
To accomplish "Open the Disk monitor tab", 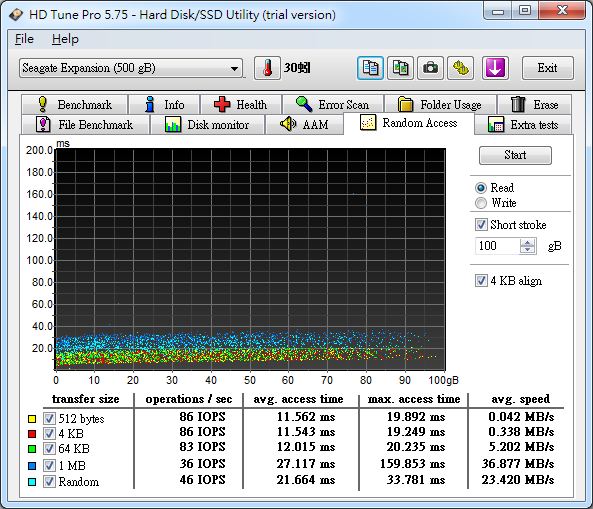I will [x=207, y=124].
